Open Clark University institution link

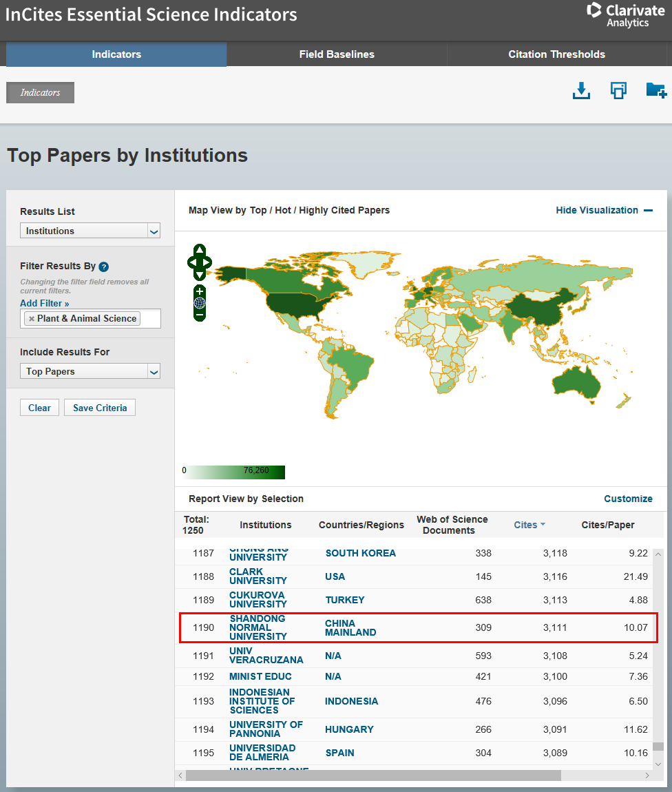coord(258,576)
